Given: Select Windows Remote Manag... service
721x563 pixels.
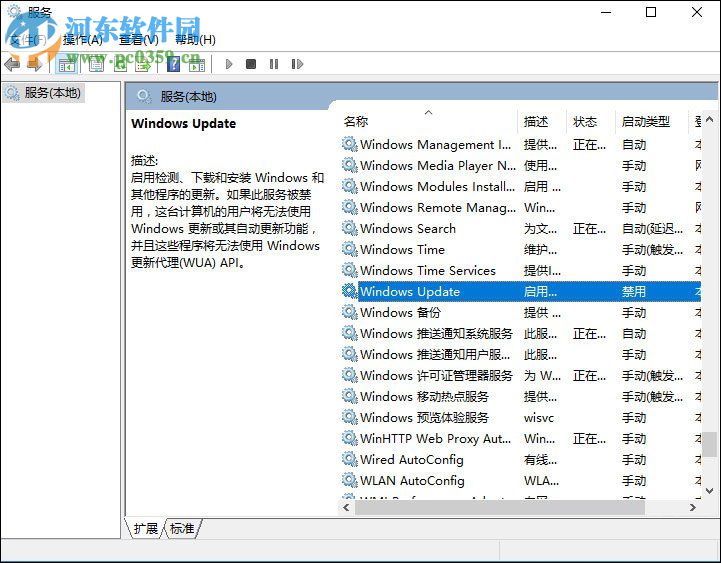Looking at the screenshot, I should pyautogui.click(x=521, y=207).
